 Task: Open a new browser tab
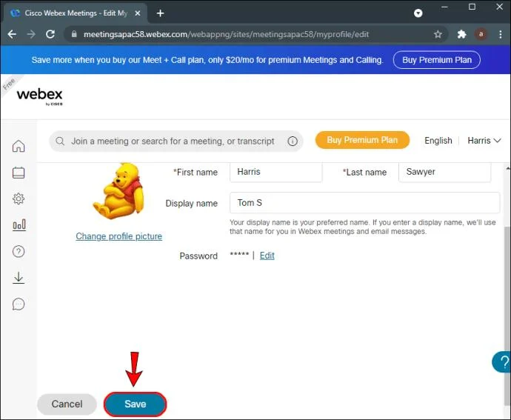[x=160, y=13]
